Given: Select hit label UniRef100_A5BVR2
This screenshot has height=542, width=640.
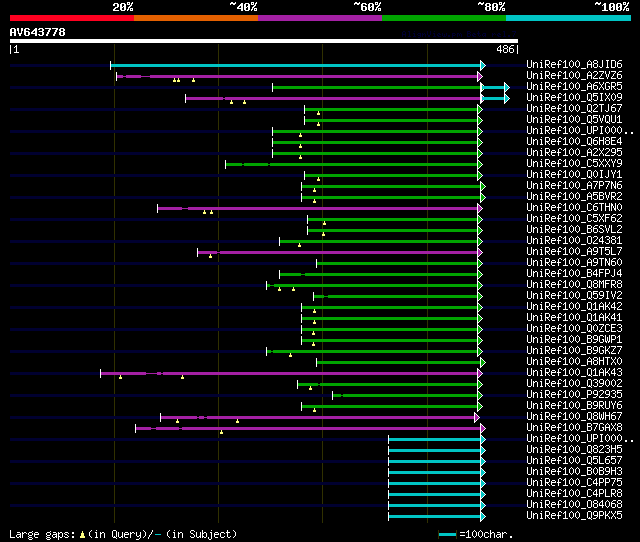Looking at the screenshot, I should [574, 197].
